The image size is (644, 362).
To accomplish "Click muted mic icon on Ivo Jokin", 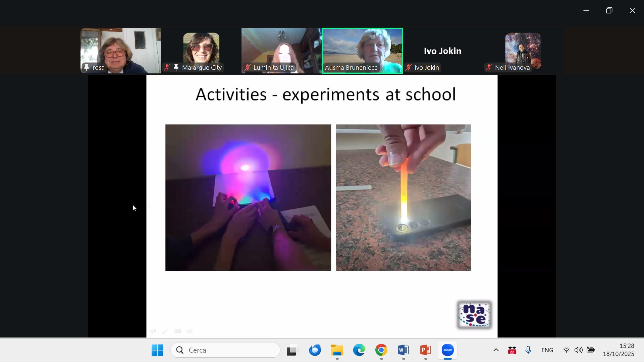I will point(409,67).
